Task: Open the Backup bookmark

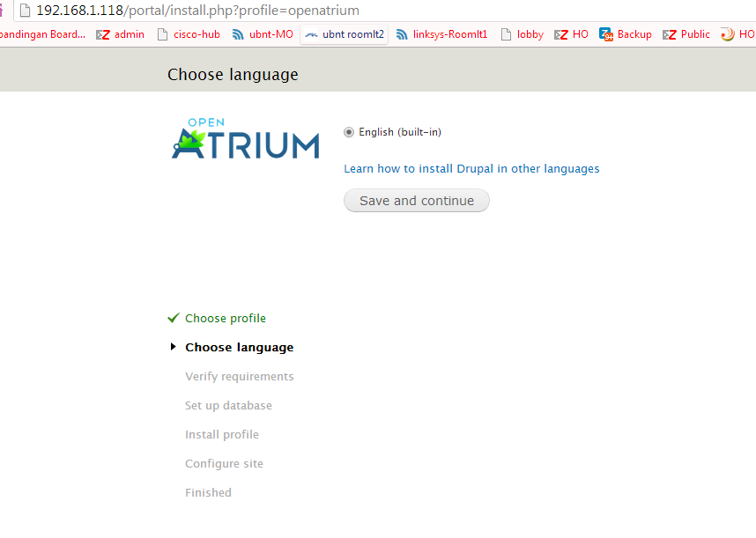Action: click(626, 34)
